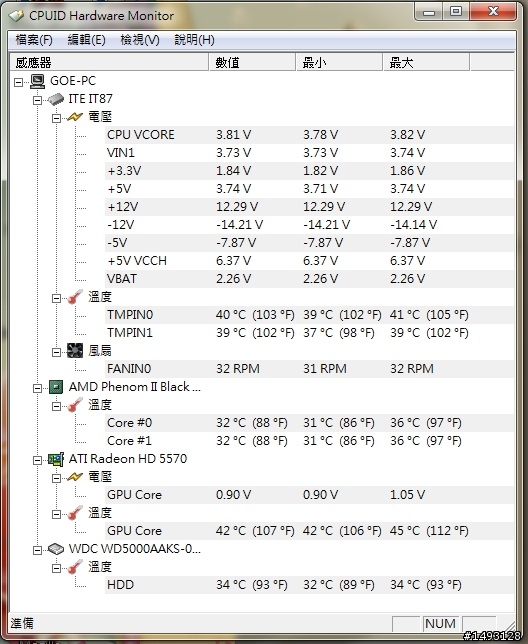Click the 準備 status bar text
The image size is (528, 644).
coord(22,623)
